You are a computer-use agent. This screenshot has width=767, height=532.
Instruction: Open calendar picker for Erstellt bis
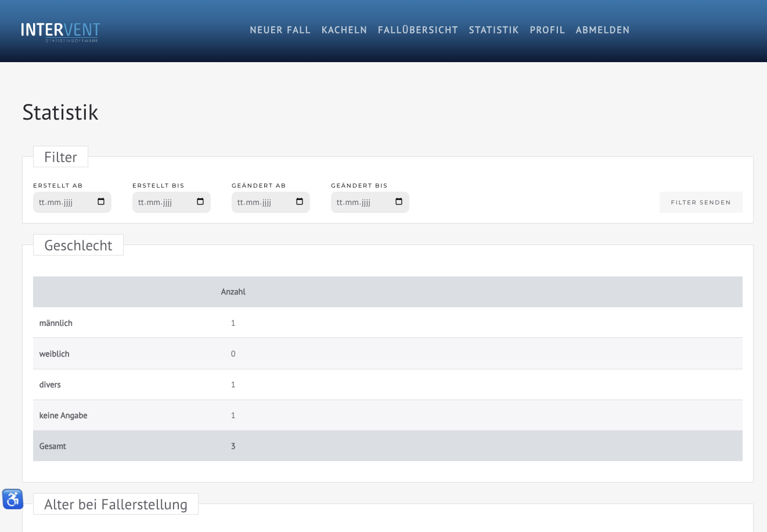coord(200,202)
